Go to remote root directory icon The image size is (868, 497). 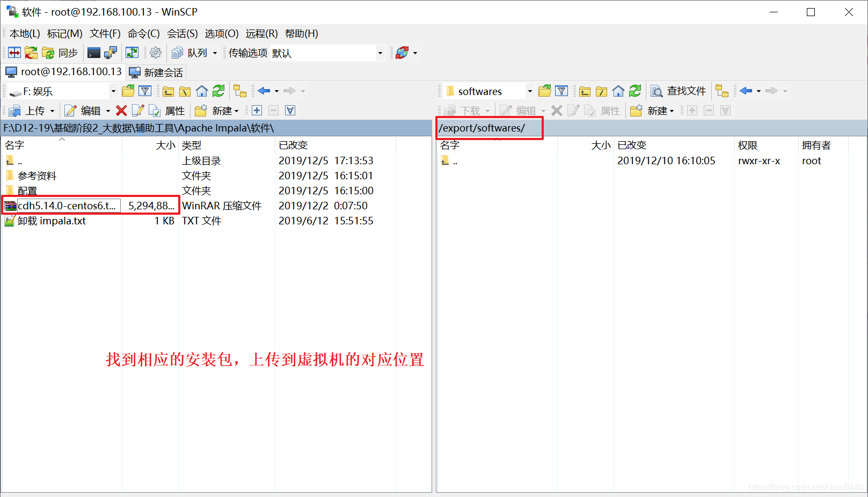[x=602, y=91]
